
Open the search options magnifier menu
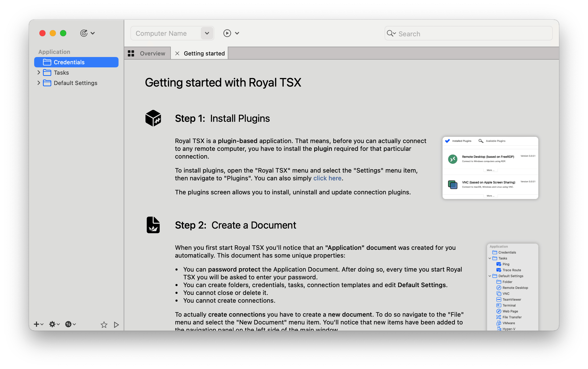click(x=391, y=33)
